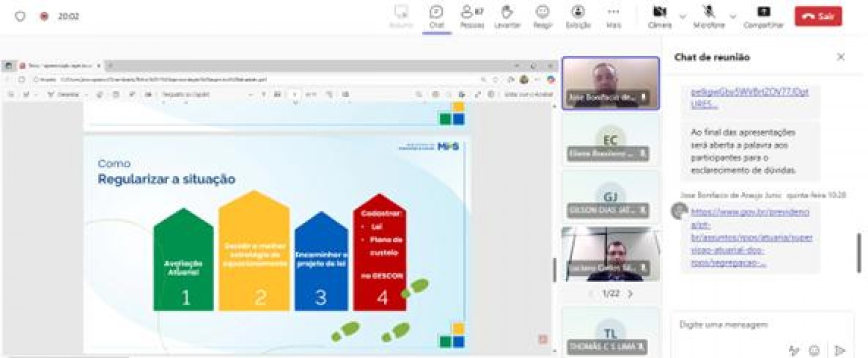Expand the Microfone options dropdown arrow

coord(733,16)
